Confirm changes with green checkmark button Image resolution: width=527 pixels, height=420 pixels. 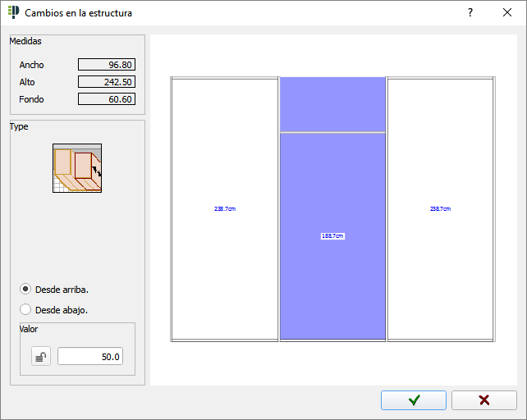(x=414, y=400)
